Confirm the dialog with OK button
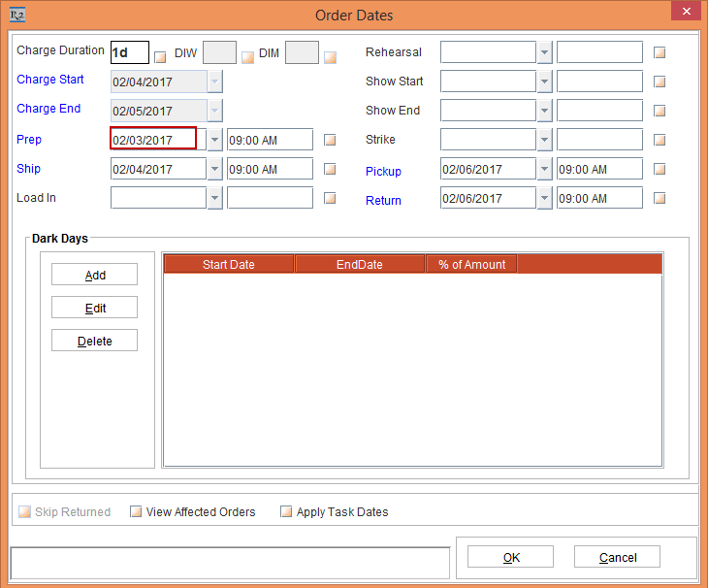 (x=510, y=557)
